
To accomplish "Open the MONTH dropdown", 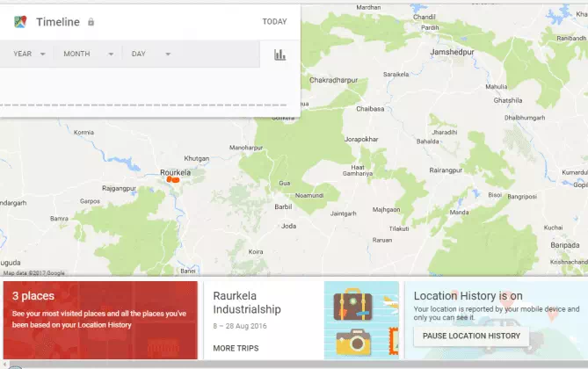I will tap(88, 54).
